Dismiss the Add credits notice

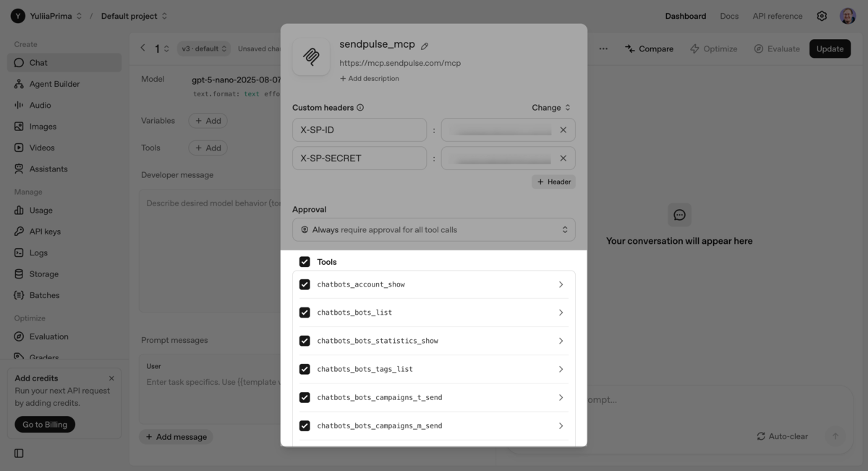coord(111,378)
